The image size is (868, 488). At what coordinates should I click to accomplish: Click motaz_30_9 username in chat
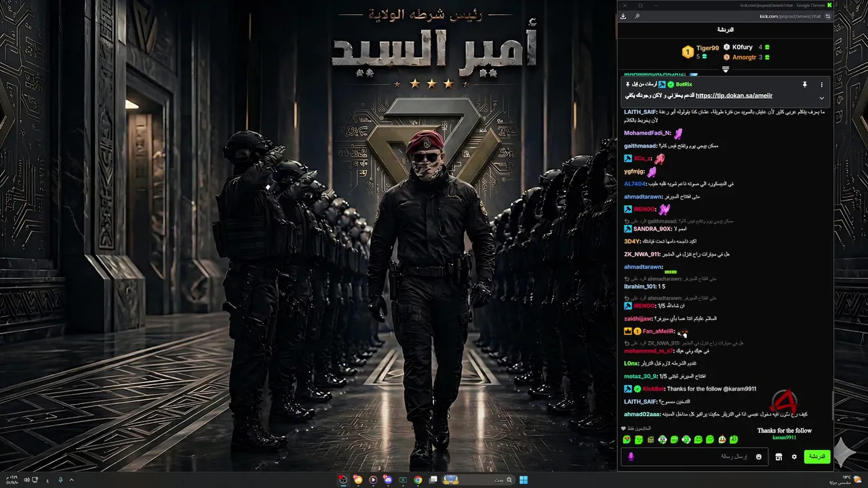tap(640, 376)
